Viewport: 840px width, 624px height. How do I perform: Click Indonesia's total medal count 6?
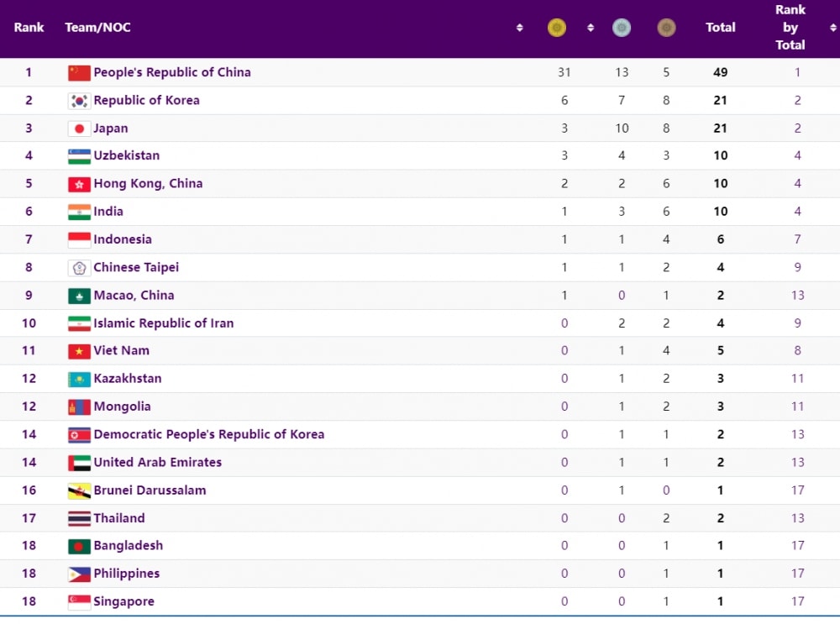(721, 239)
